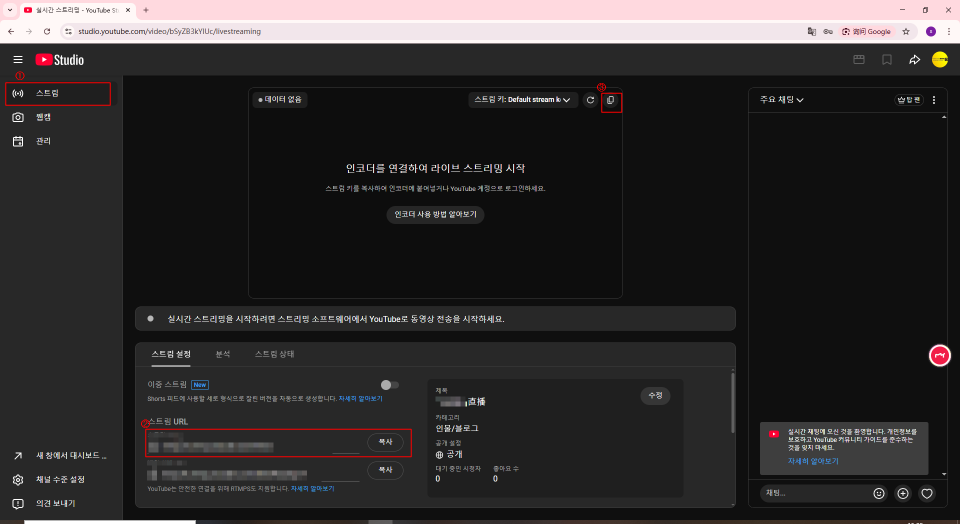The height and width of the screenshot is (524, 960).
Task: Switch to the 분석 tab
Action: [223, 354]
